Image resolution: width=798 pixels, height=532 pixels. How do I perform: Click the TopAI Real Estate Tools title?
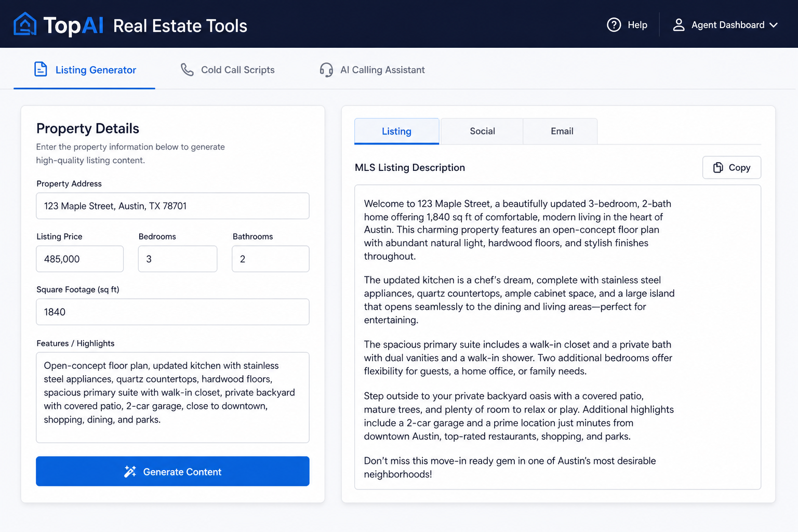(x=145, y=25)
